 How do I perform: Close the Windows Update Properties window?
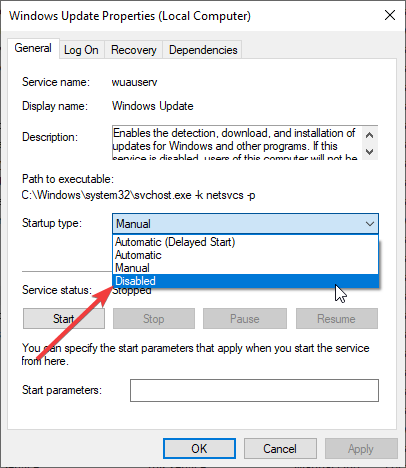pyautogui.click(x=390, y=15)
